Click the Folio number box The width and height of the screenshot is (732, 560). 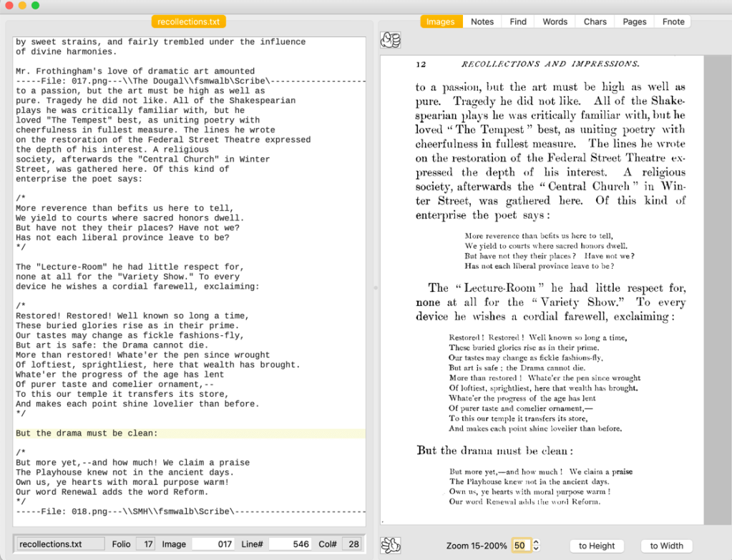(x=145, y=544)
